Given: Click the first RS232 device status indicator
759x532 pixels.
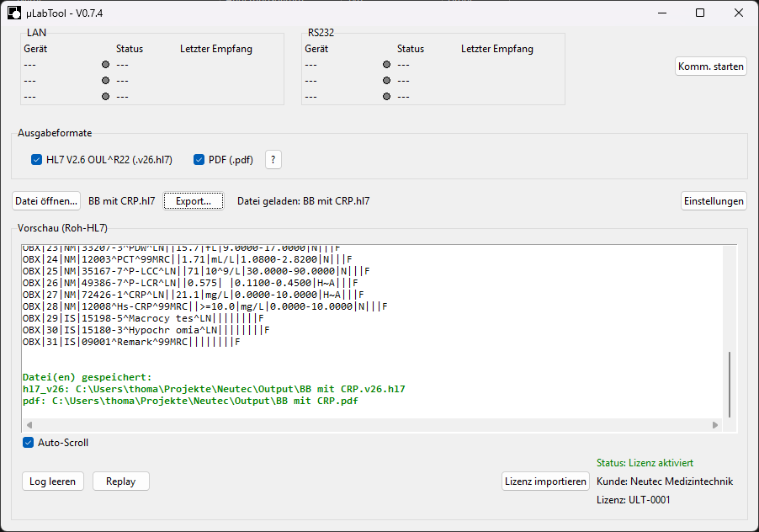Looking at the screenshot, I should pyautogui.click(x=386, y=64).
